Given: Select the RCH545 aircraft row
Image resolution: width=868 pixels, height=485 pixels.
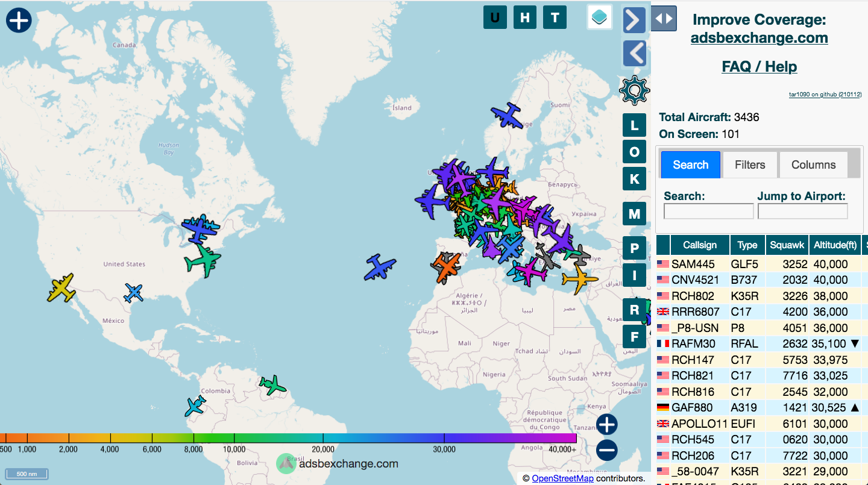Looking at the screenshot, I should 761,439.
